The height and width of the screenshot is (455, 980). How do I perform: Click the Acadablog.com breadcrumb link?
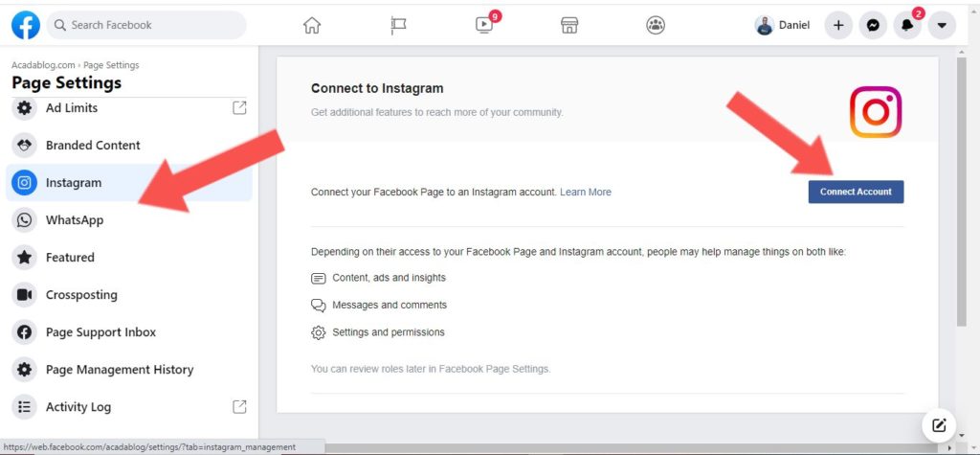[x=43, y=65]
